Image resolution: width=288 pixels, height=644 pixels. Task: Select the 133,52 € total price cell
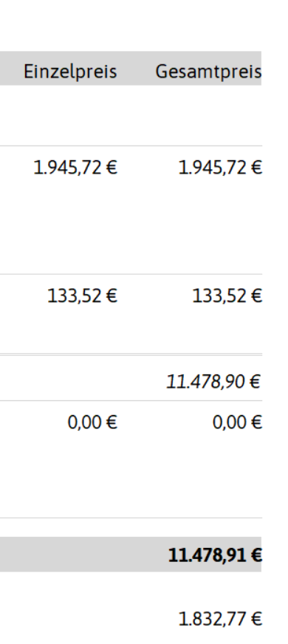[x=227, y=295]
